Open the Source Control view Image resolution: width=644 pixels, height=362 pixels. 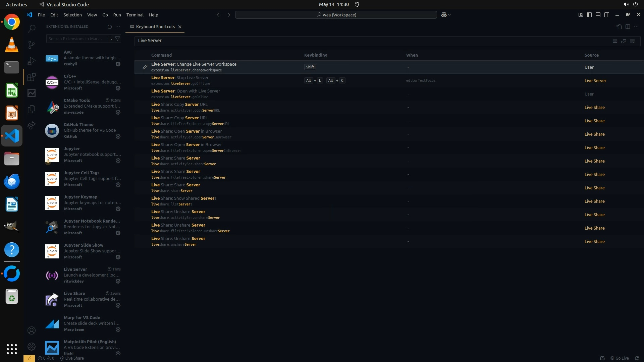[32, 45]
